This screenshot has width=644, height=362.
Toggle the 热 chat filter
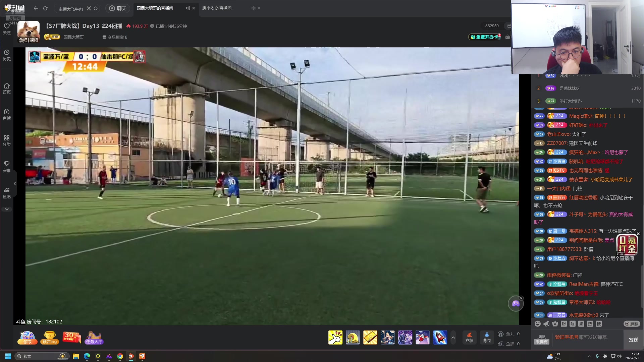coord(590,324)
